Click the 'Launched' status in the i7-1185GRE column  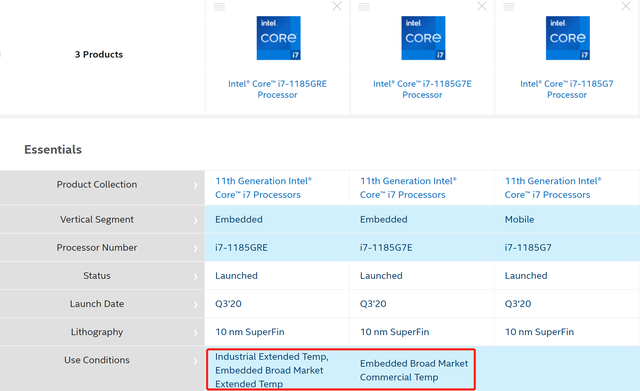236,276
